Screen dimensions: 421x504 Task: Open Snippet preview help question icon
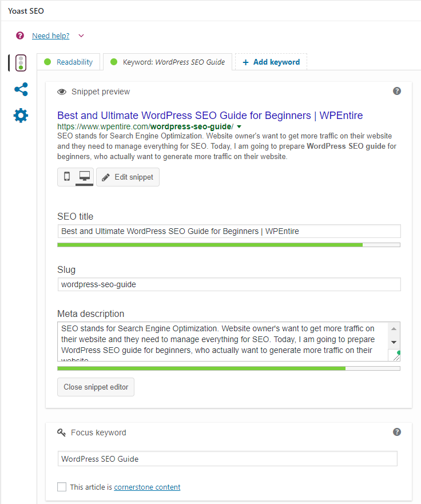(397, 91)
